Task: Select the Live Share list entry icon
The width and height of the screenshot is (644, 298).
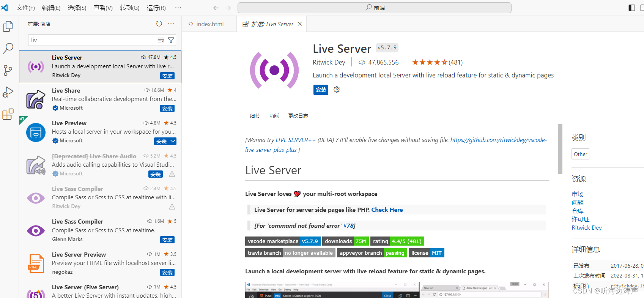Action: coord(36,99)
